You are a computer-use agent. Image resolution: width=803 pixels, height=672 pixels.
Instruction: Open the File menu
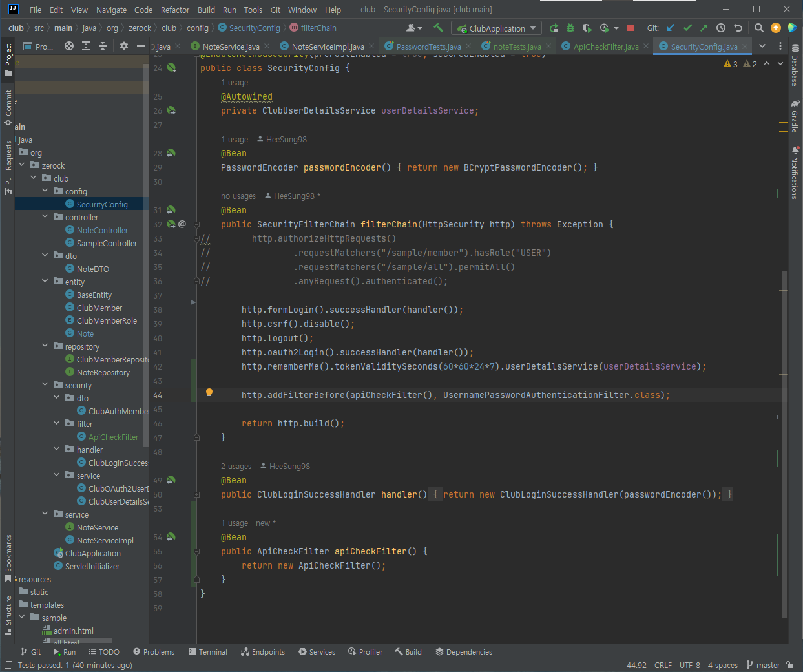click(36, 10)
